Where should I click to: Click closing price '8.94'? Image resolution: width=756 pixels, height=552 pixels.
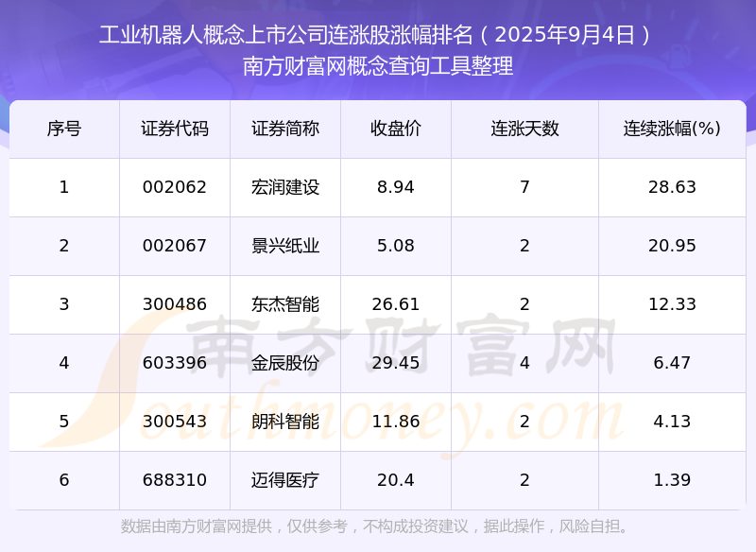[x=395, y=187]
